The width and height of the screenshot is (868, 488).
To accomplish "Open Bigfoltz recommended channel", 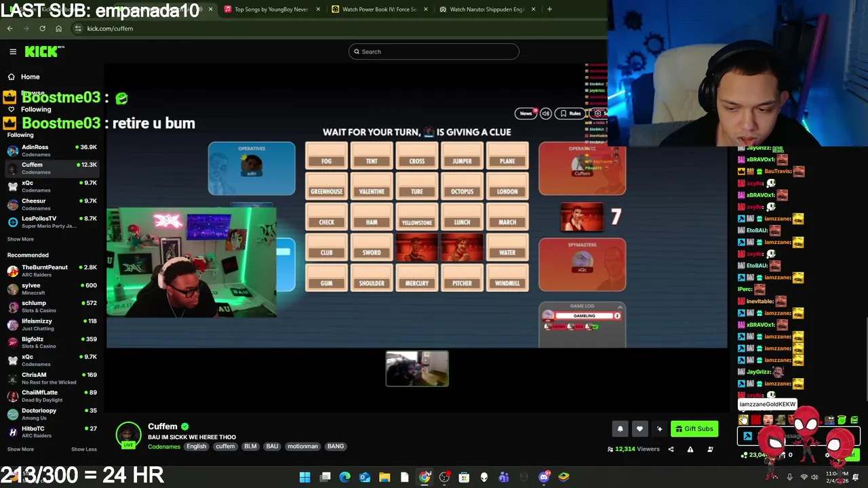I will [x=52, y=342].
